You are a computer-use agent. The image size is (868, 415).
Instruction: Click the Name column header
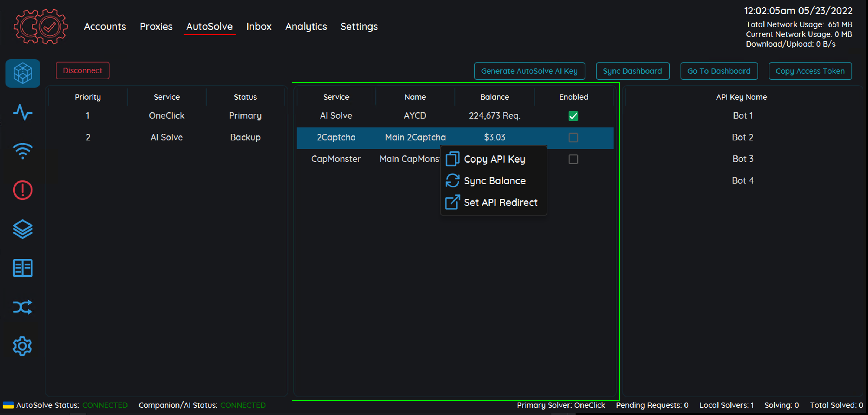(x=415, y=97)
